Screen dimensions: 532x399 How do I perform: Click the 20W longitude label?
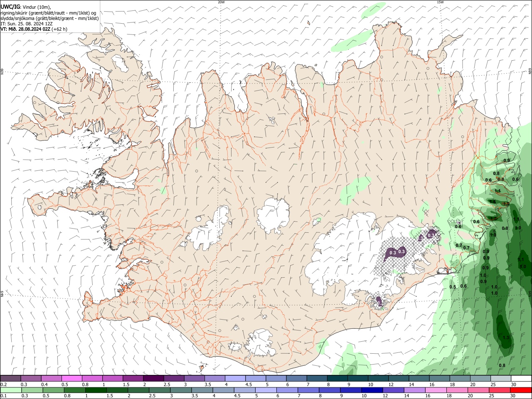221,2
